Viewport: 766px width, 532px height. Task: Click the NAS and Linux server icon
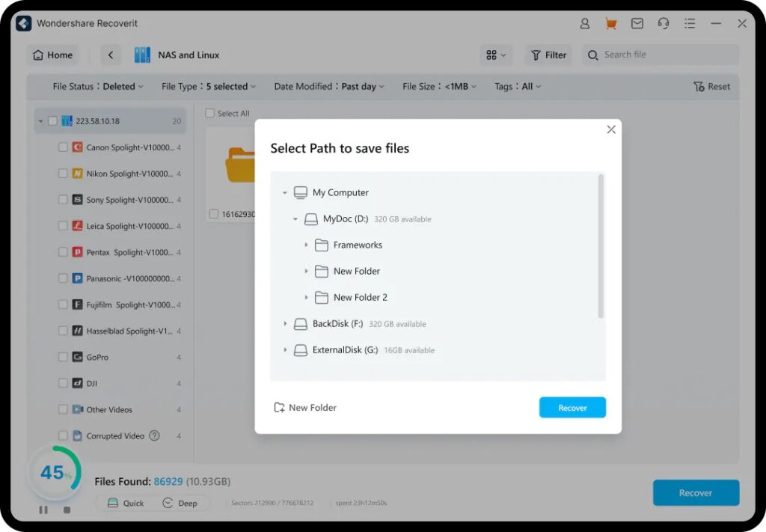[142, 55]
